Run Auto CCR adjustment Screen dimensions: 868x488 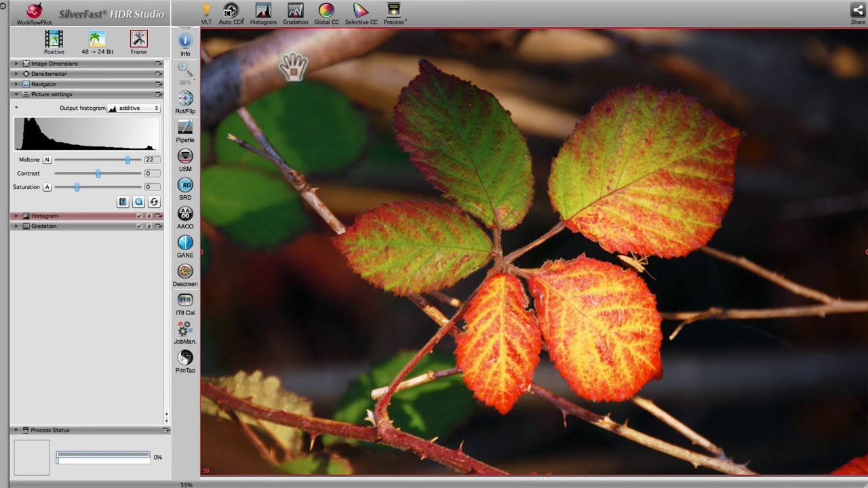(231, 10)
